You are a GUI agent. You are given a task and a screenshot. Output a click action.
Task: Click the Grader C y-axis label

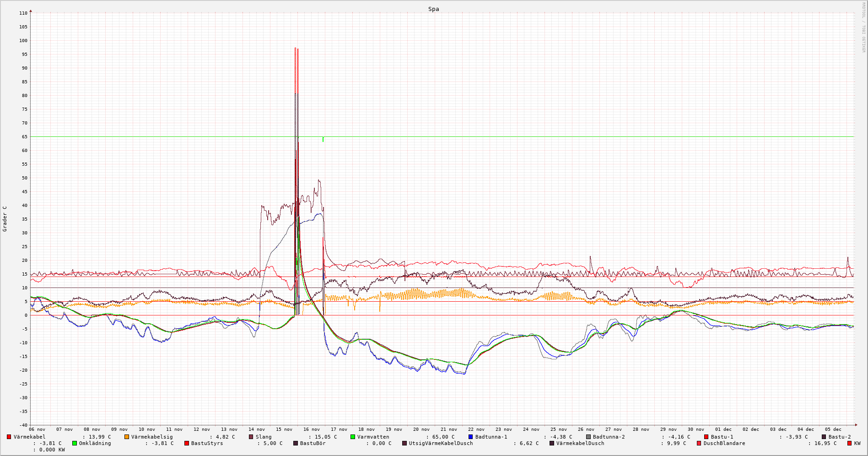pyautogui.click(x=5, y=219)
